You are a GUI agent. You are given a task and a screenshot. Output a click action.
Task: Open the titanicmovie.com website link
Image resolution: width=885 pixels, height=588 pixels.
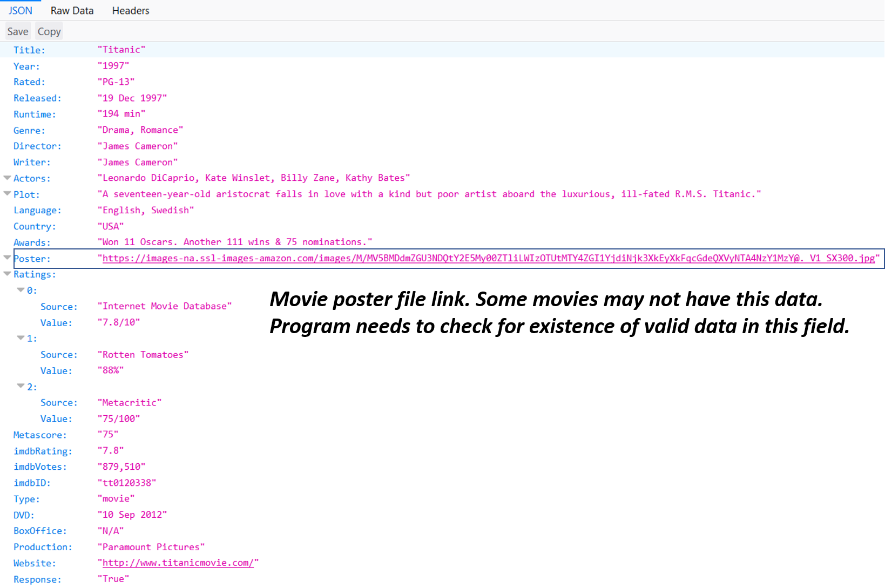coord(178,563)
